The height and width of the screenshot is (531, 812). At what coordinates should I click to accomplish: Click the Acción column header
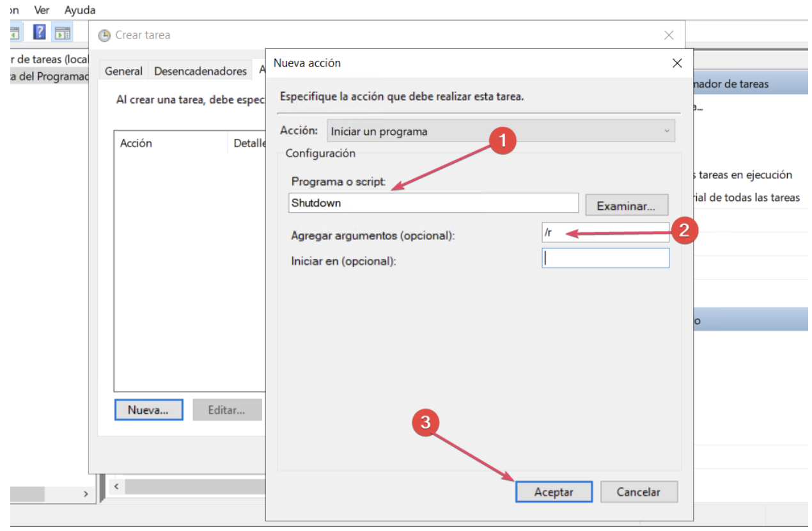pyautogui.click(x=136, y=143)
